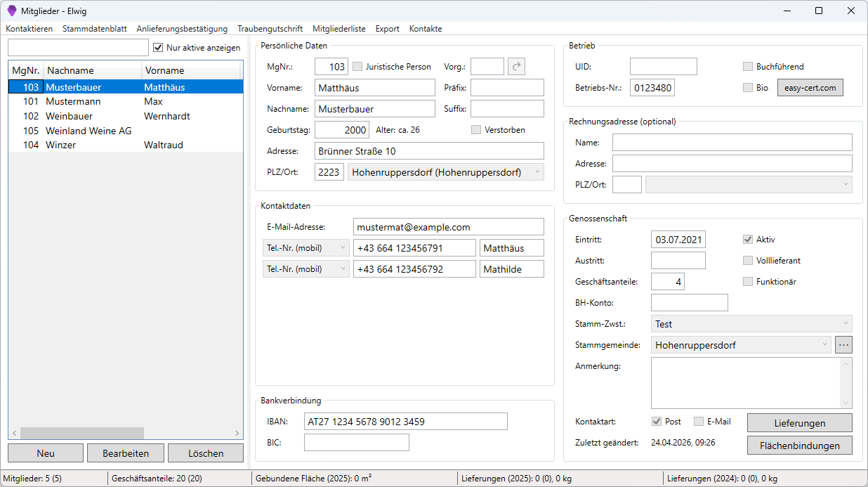Toggle the Aktiv checkbox
The image size is (868, 487).
(748, 240)
